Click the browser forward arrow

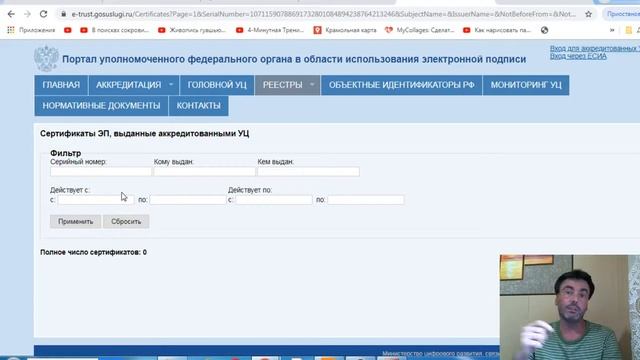click(x=27, y=14)
